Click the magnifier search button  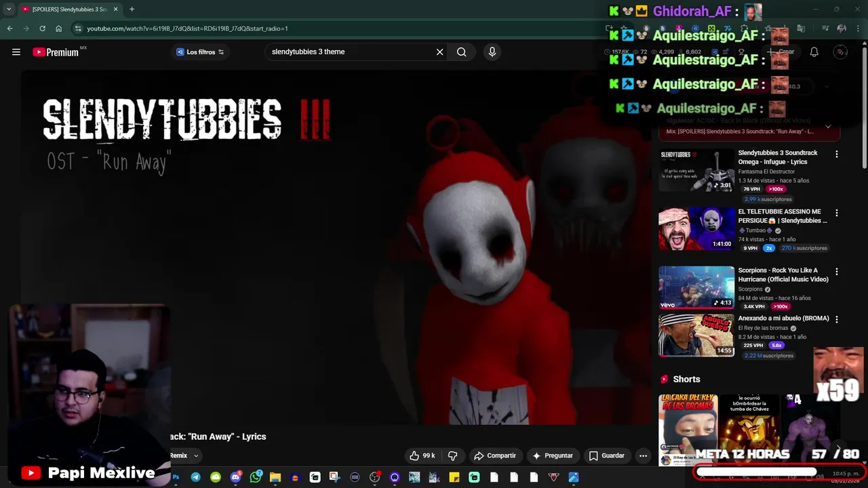[462, 52]
